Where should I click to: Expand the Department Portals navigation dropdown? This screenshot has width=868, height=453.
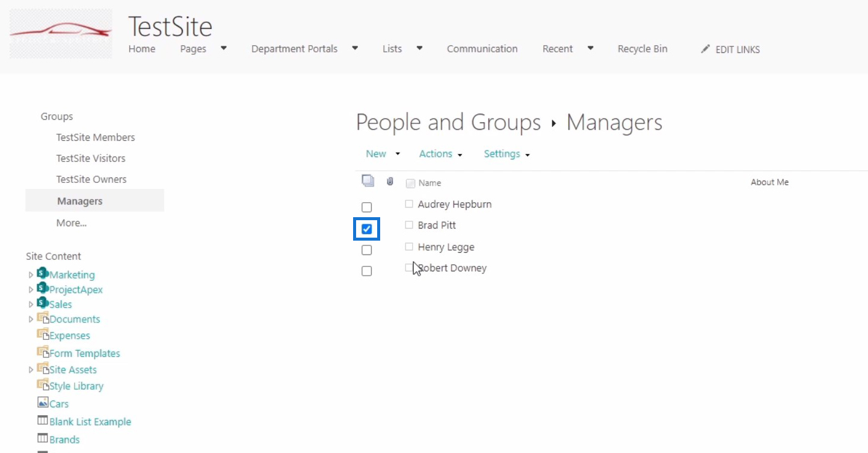click(355, 48)
